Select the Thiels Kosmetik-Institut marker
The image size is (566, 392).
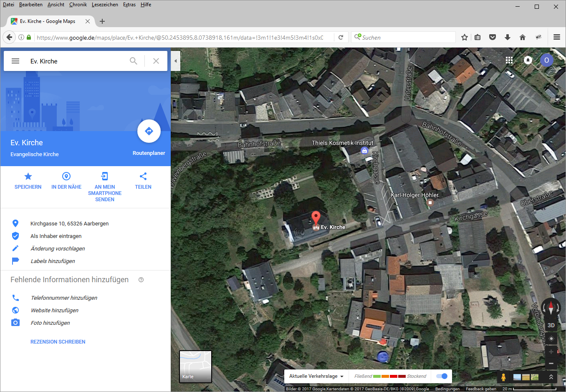coord(365,151)
